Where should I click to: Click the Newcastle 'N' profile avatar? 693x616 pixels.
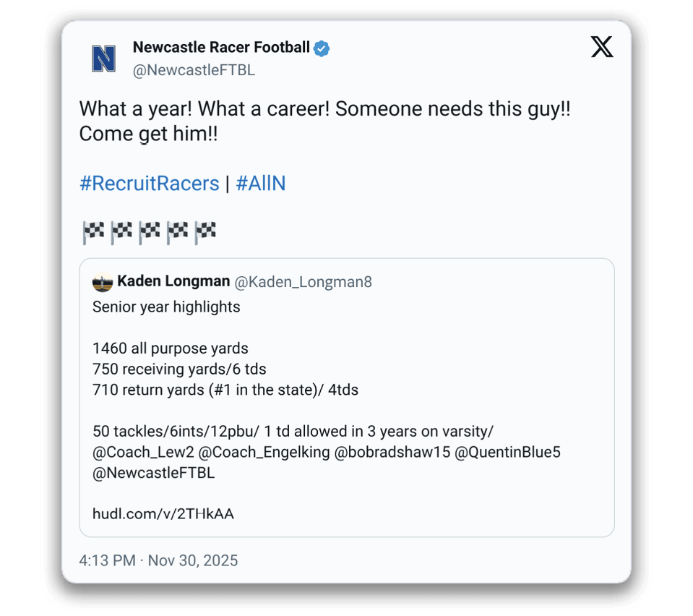[104, 59]
